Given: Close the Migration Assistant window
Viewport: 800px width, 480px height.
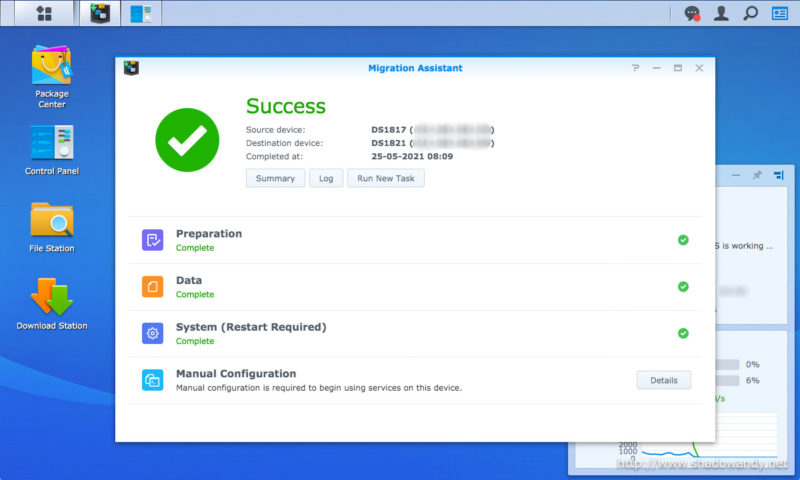Looking at the screenshot, I should click(x=699, y=68).
